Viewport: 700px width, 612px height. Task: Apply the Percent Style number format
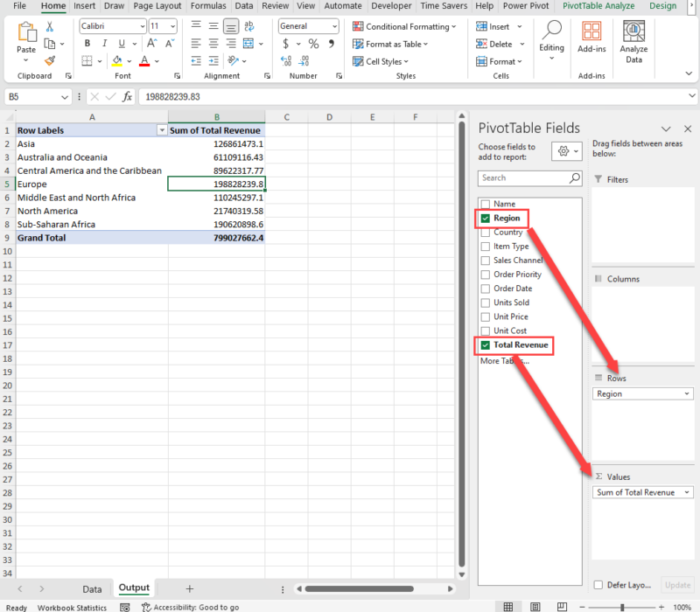(x=313, y=43)
